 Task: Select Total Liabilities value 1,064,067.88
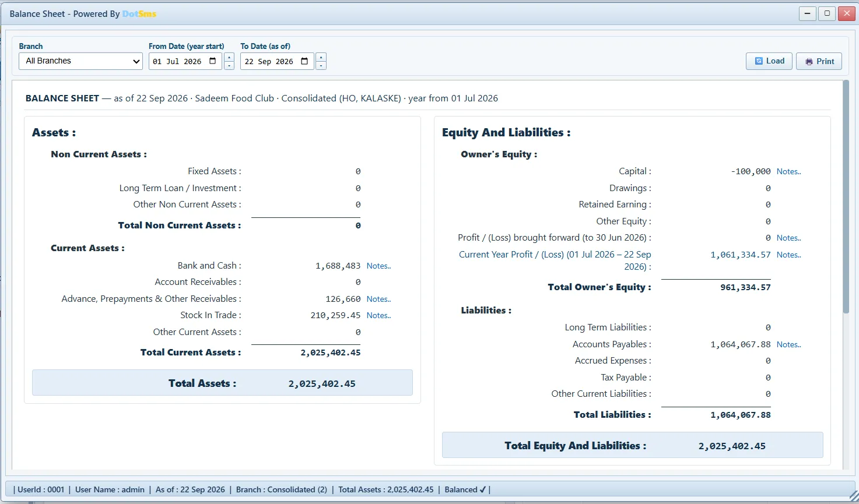coord(741,415)
